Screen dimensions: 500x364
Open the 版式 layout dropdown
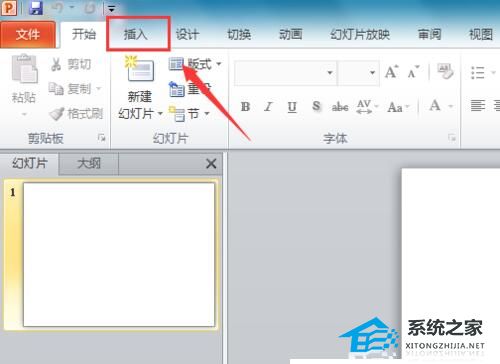pos(195,64)
